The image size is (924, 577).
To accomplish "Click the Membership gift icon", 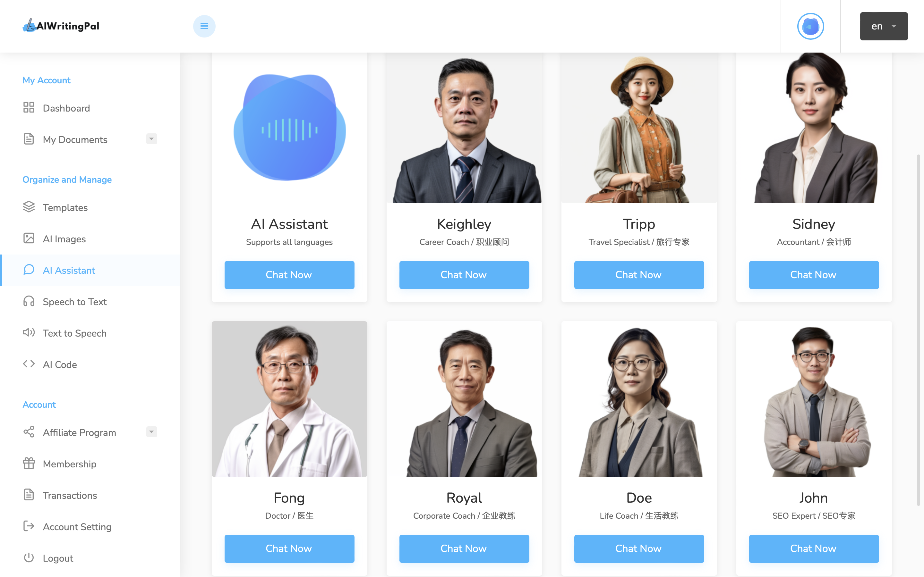I will coord(29,463).
